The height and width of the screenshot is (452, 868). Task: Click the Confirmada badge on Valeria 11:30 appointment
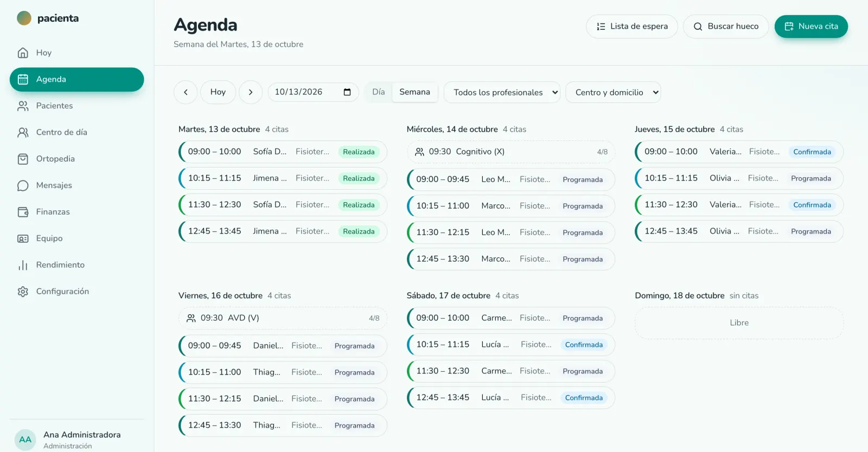coord(812,205)
